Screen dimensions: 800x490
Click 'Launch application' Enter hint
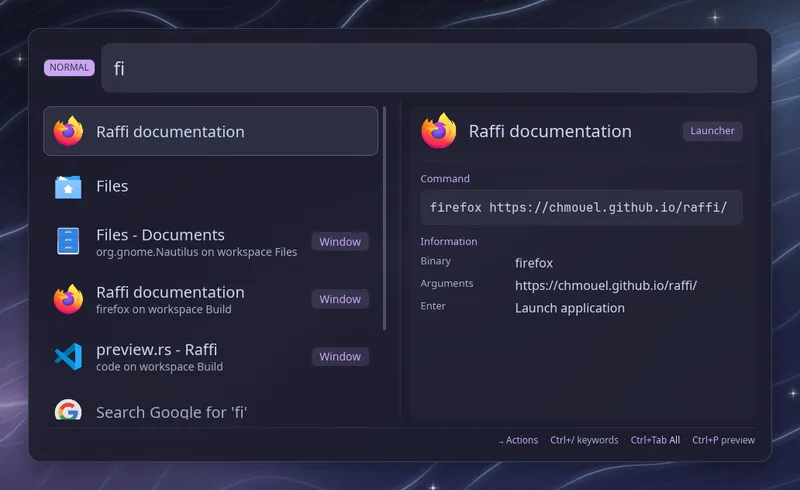[569, 308]
